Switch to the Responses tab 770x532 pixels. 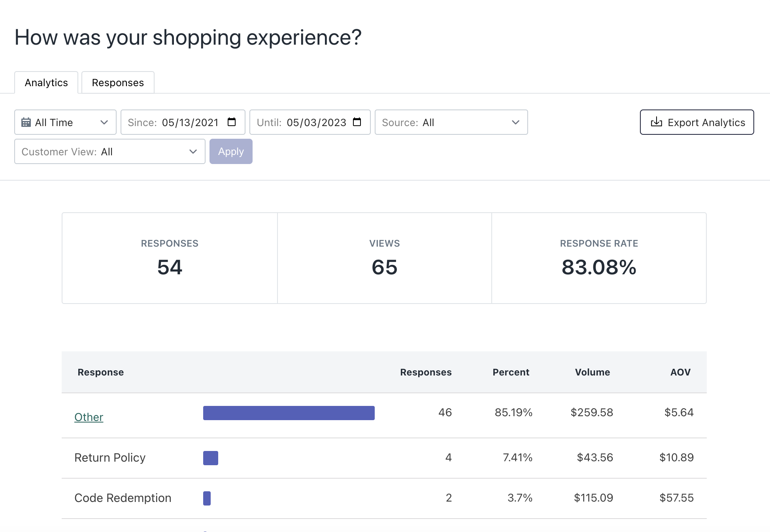(118, 83)
